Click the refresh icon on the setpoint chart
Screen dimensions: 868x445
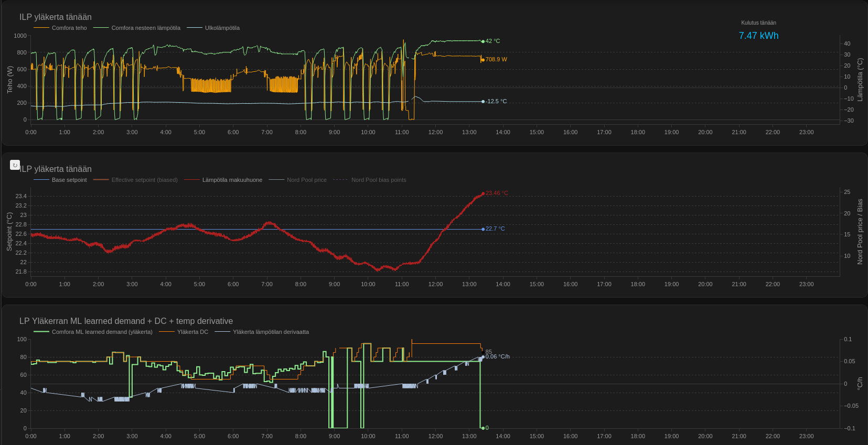point(15,165)
